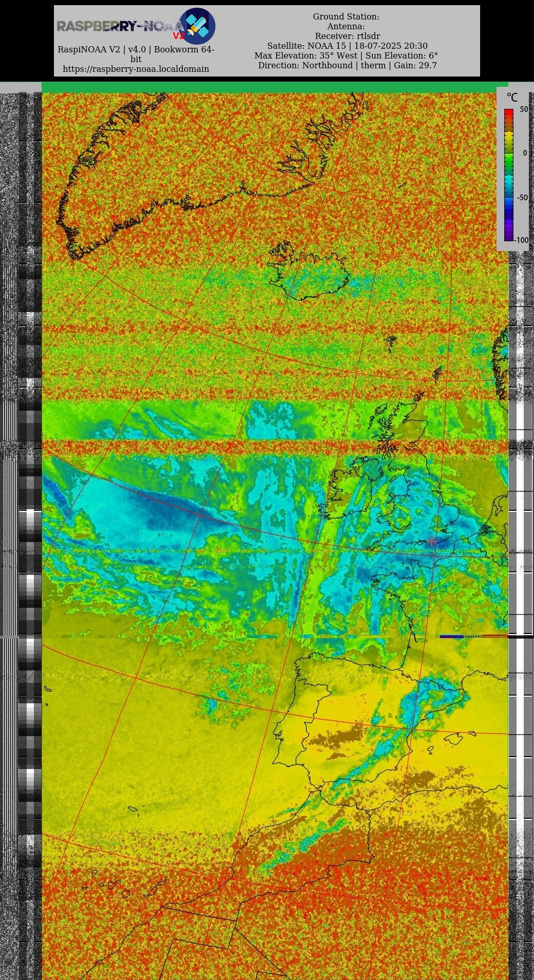
Task: Click the RASPBERRY-NOAA title logo text
Action: tap(121, 26)
